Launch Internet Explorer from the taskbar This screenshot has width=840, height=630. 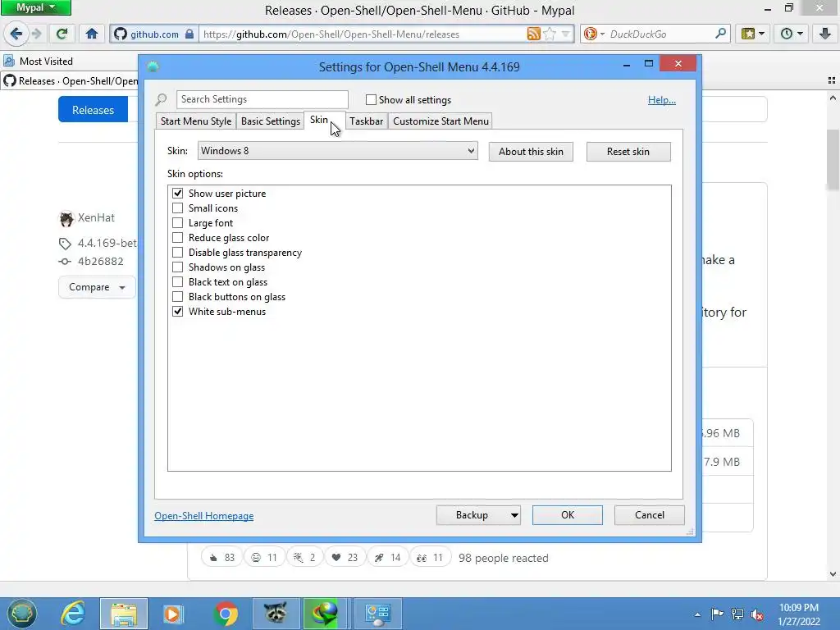[73, 614]
